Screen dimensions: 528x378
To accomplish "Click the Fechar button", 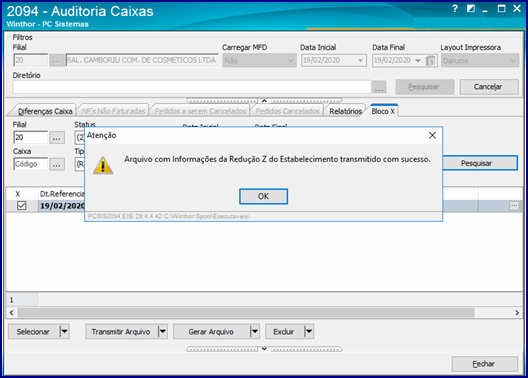I will pyautogui.click(x=484, y=364).
